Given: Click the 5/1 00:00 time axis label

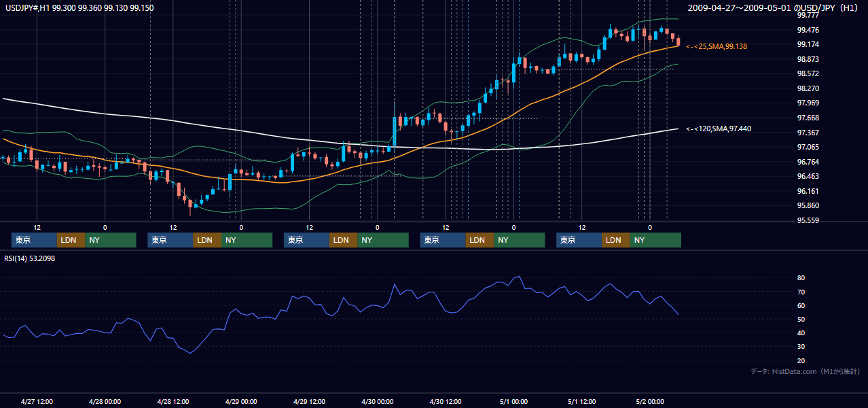Looking at the screenshot, I should click(x=513, y=402).
